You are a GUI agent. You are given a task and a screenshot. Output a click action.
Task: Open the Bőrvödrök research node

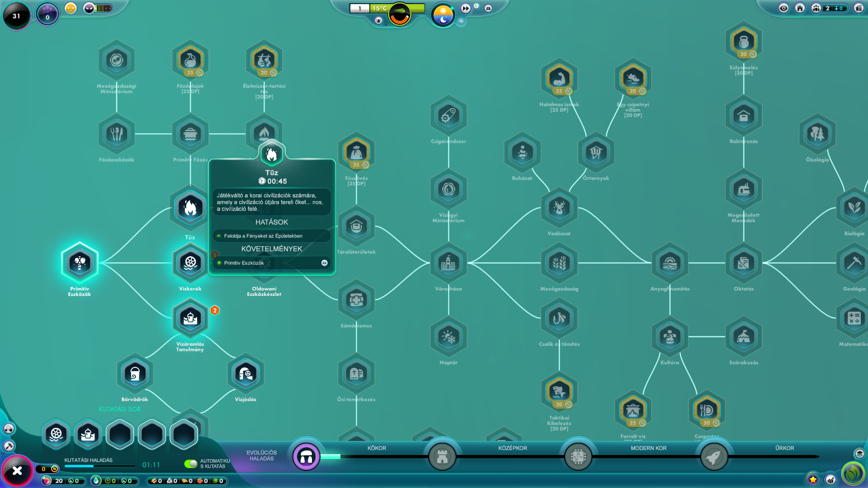click(x=135, y=374)
